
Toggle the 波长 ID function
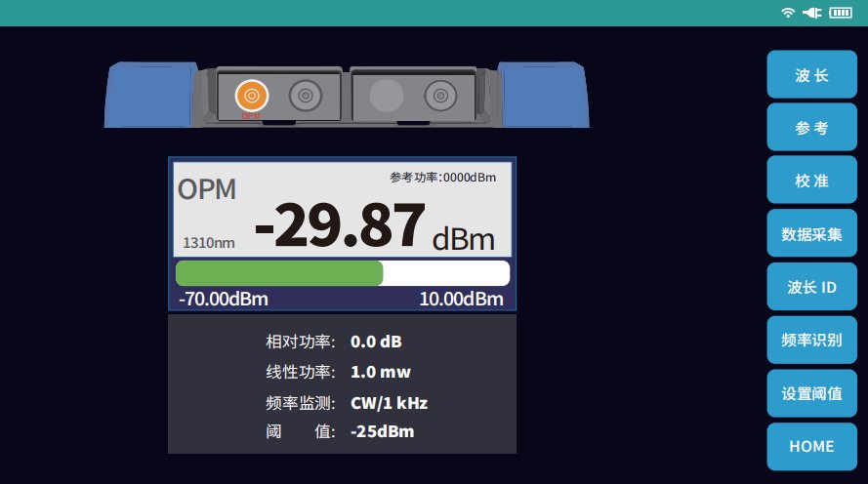coord(811,287)
